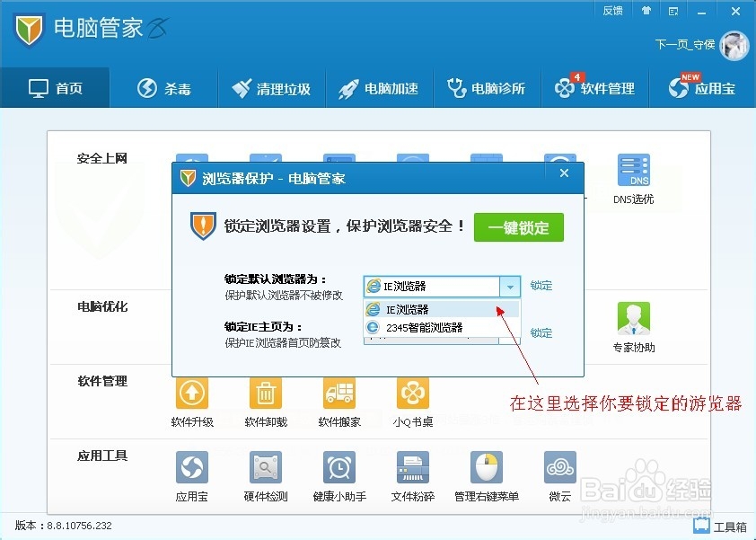756x540 pixels.
Task: Click the 电脑管家 shield logo
Action: click(29, 29)
